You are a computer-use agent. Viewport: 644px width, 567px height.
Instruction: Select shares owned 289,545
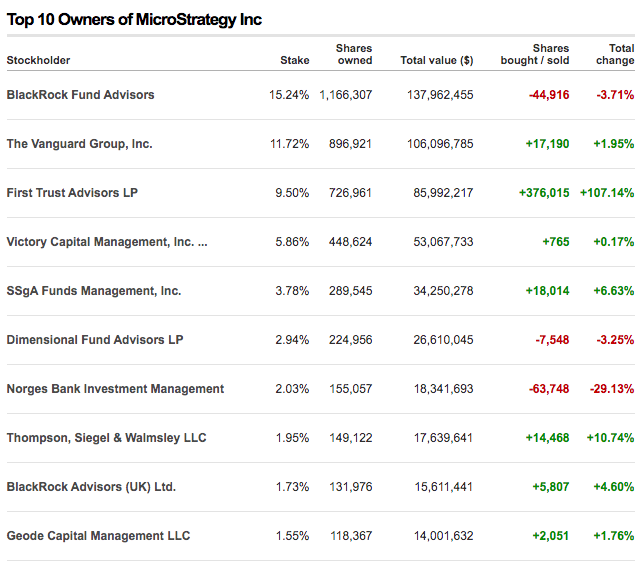click(350, 291)
